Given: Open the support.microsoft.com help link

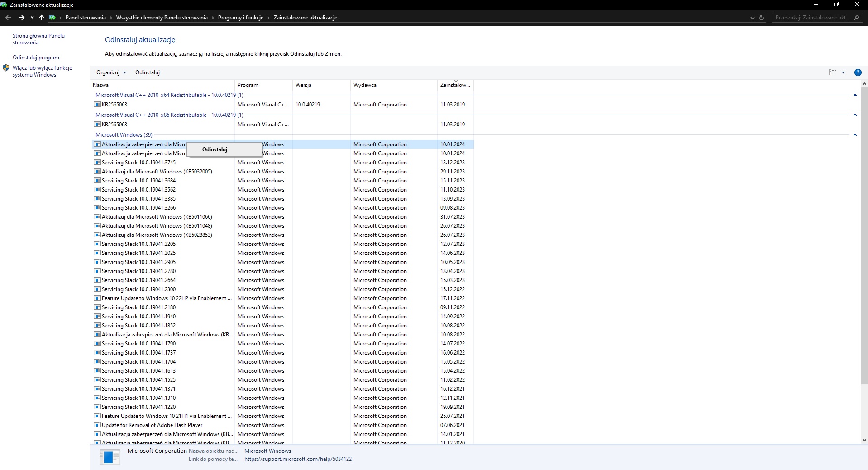Looking at the screenshot, I should pos(298,459).
